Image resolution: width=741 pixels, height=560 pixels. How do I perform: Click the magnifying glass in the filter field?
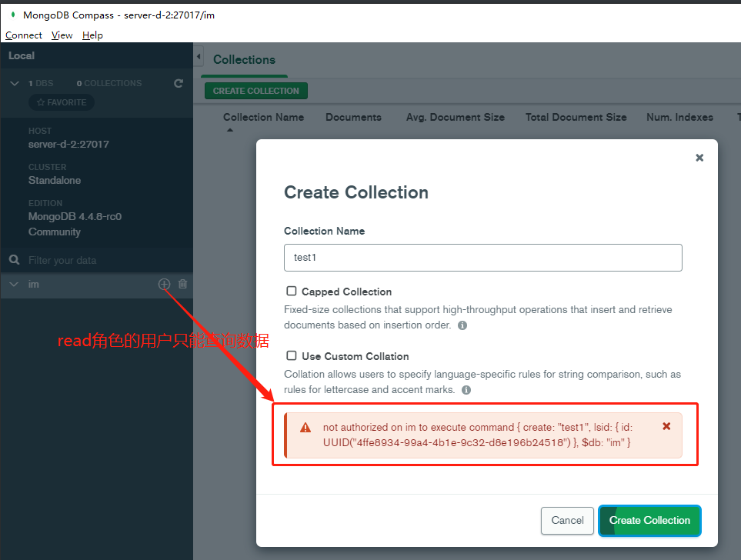(x=14, y=260)
